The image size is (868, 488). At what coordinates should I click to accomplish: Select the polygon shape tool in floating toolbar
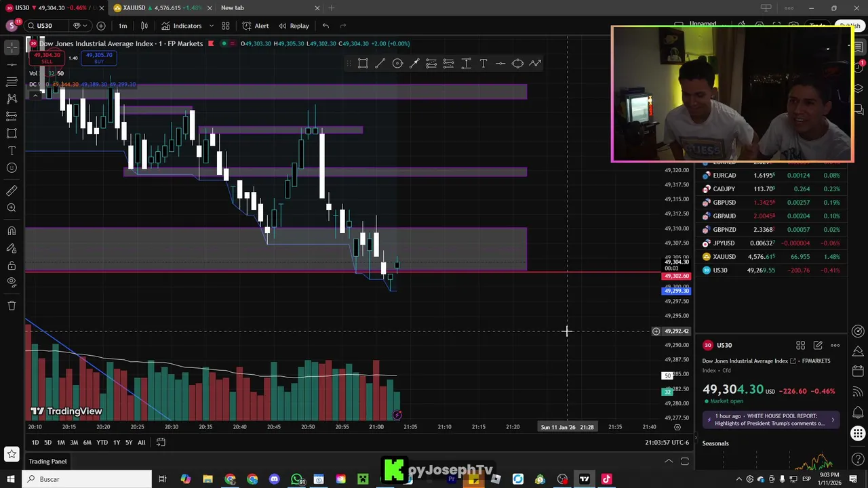[517, 64]
